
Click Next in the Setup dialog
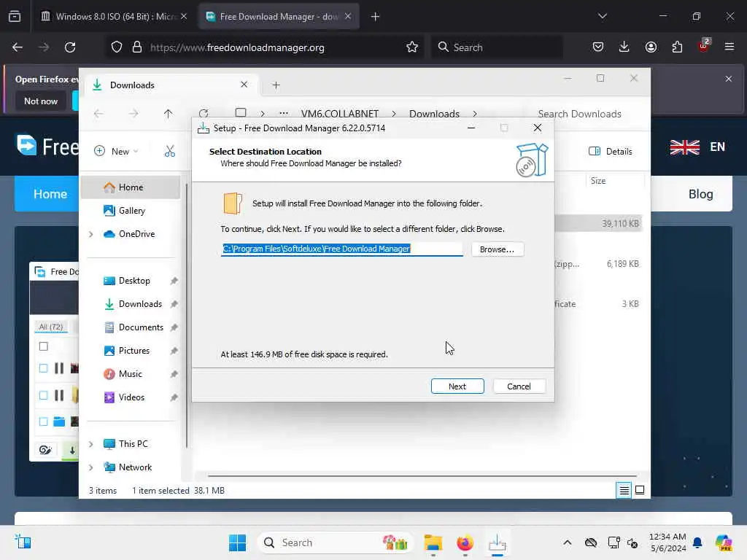click(457, 386)
